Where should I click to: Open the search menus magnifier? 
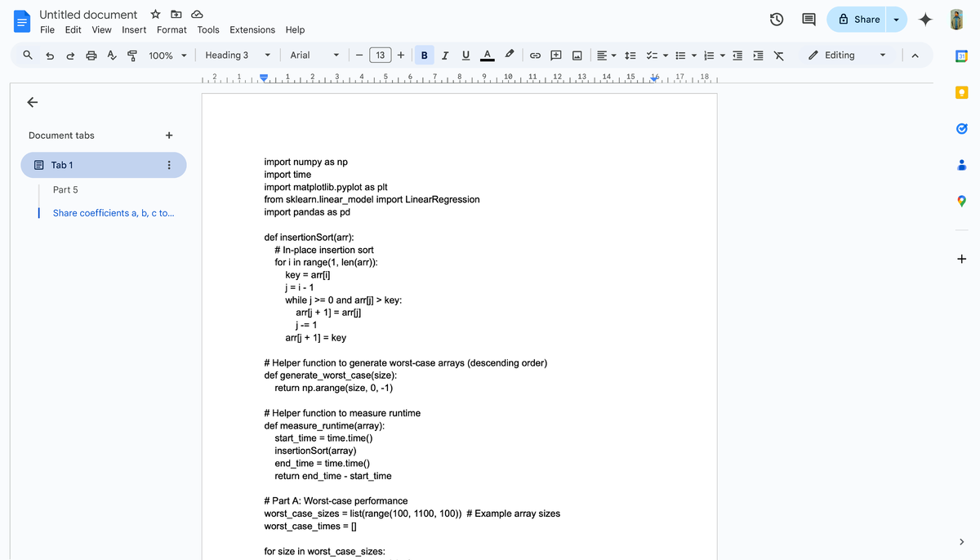click(28, 56)
